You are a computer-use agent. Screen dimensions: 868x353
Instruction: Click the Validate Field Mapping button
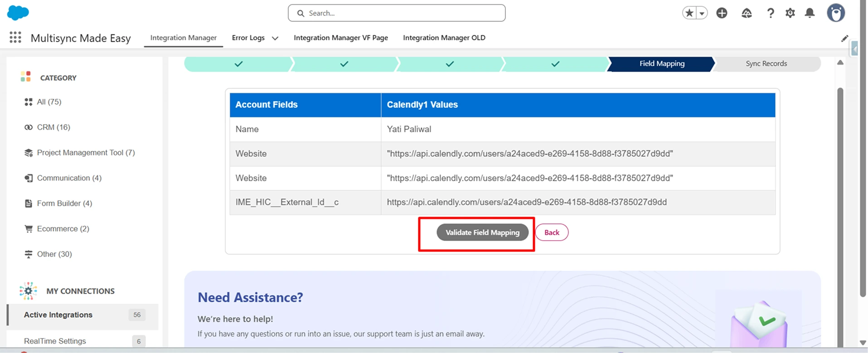coord(482,232)
